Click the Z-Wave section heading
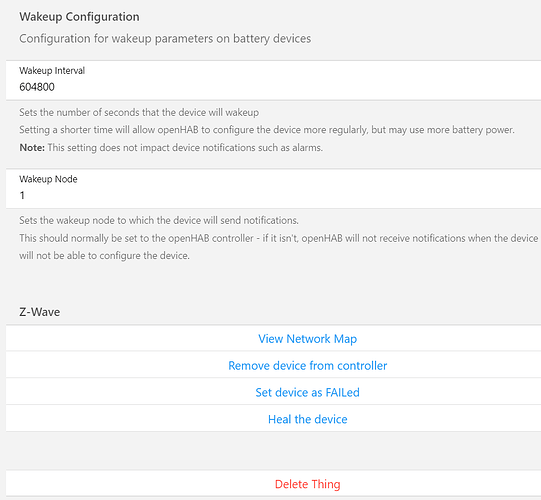The height and width of the screenshot is (500, 541). point(40,312)
